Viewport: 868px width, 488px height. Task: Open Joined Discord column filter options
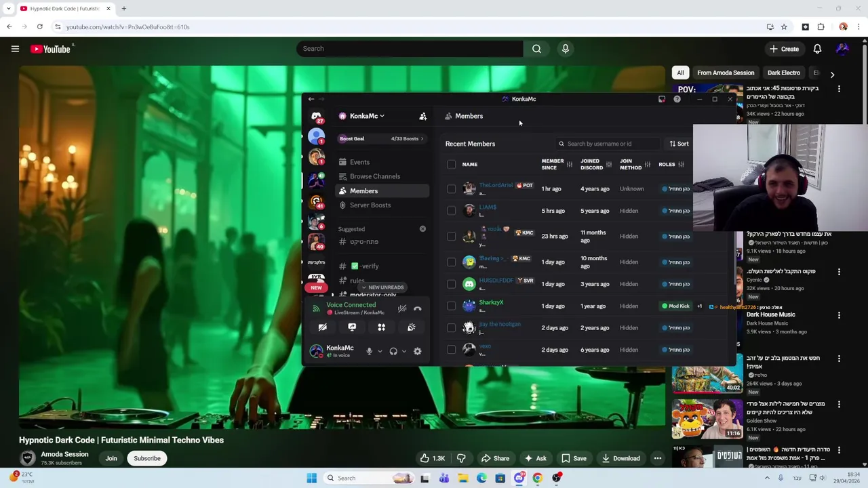click(x=608, y=165)
